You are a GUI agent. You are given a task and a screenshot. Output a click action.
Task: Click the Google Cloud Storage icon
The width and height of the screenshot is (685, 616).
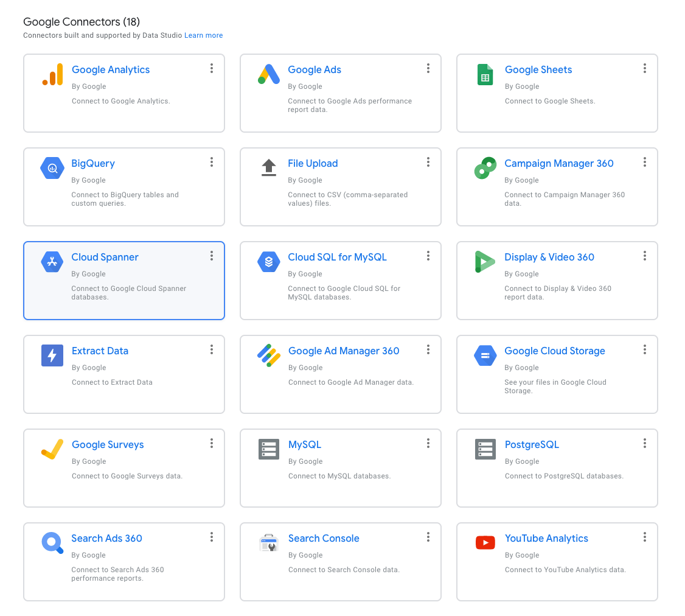pos(485,355)
